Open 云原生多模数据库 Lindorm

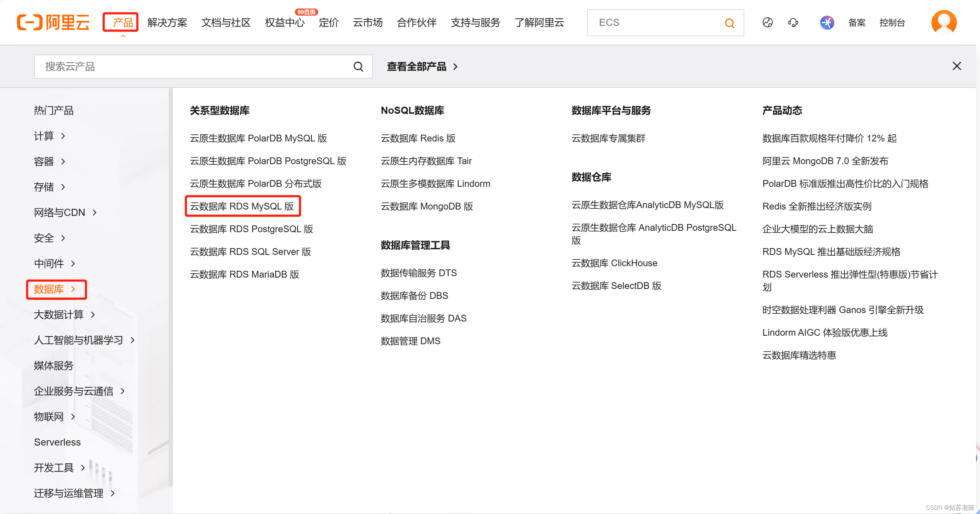[x=435, y=183]
